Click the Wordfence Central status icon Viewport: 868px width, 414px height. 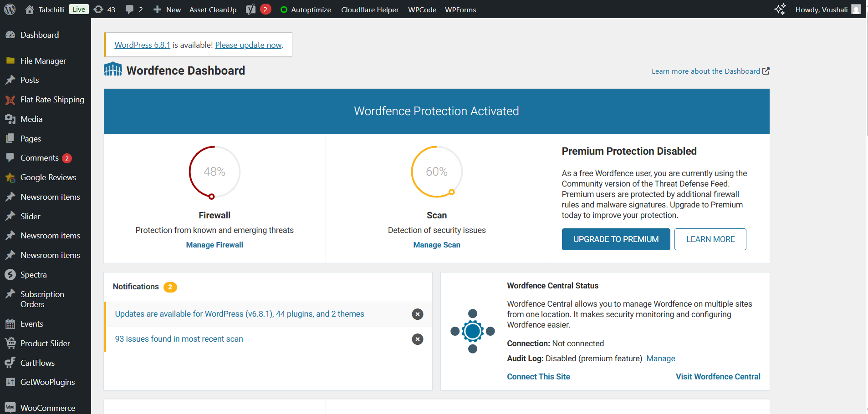pyautogui.click(x=472, y=331)
